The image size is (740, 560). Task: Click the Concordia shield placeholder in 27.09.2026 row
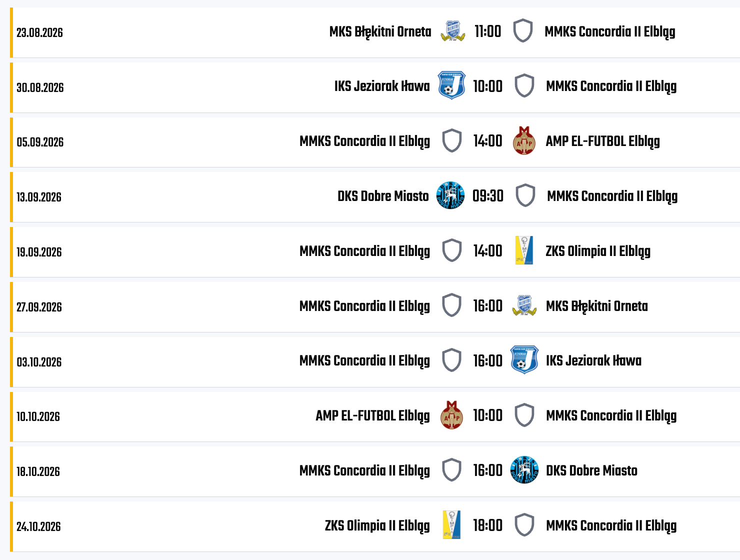point(452,305)
